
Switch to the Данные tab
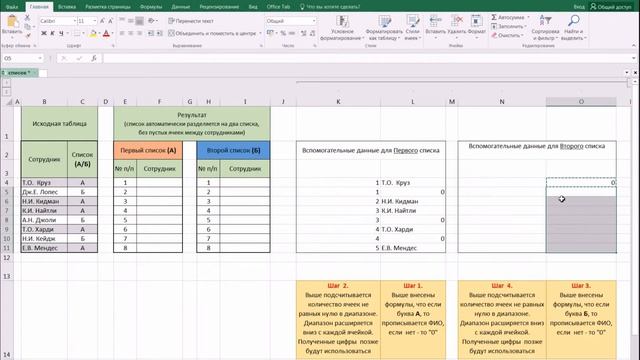point(180,7)
